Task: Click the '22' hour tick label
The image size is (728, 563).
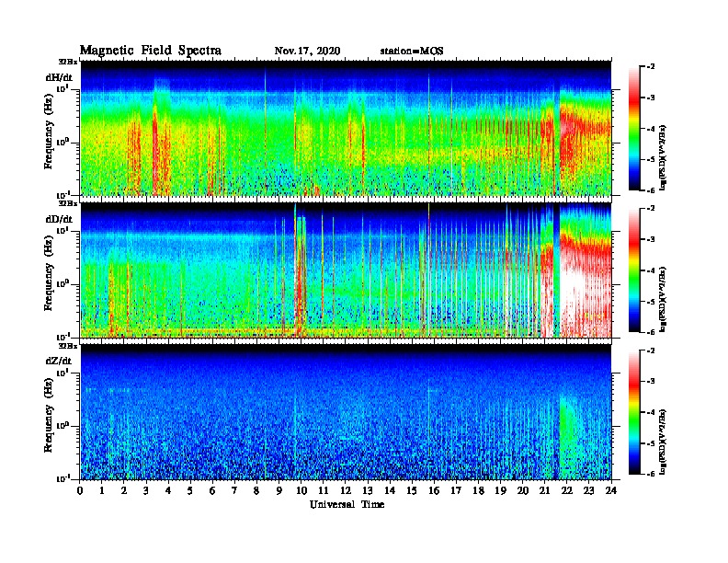Action: pos(567,491)
